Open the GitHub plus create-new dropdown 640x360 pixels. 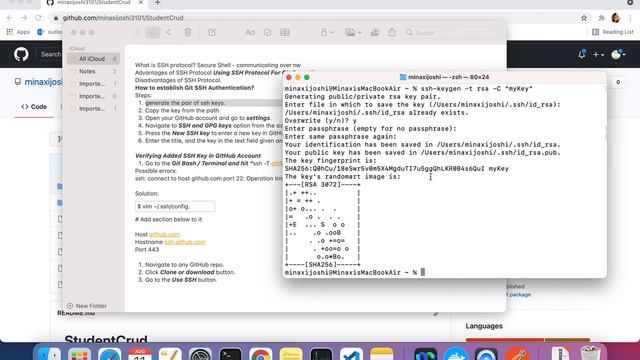[599, 54]
